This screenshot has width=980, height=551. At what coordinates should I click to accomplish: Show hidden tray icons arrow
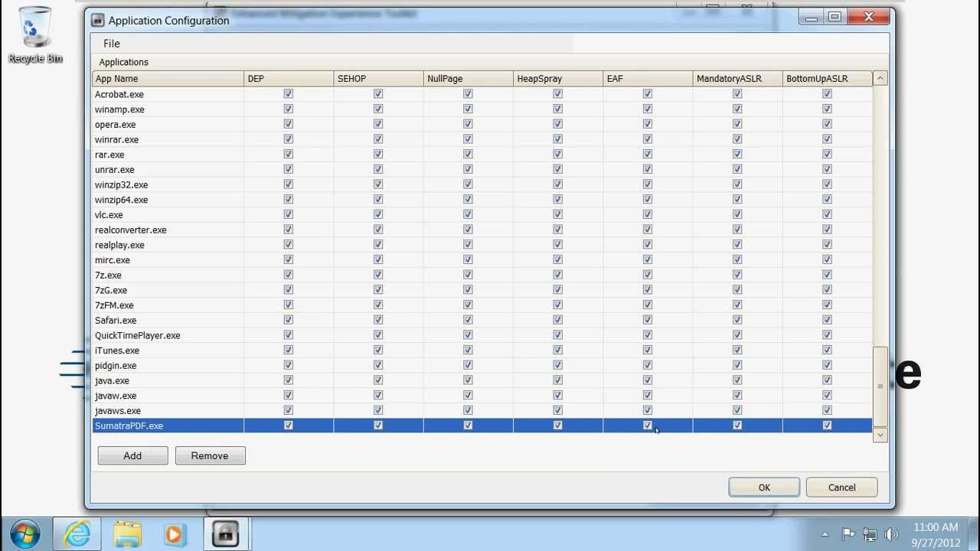825,535
